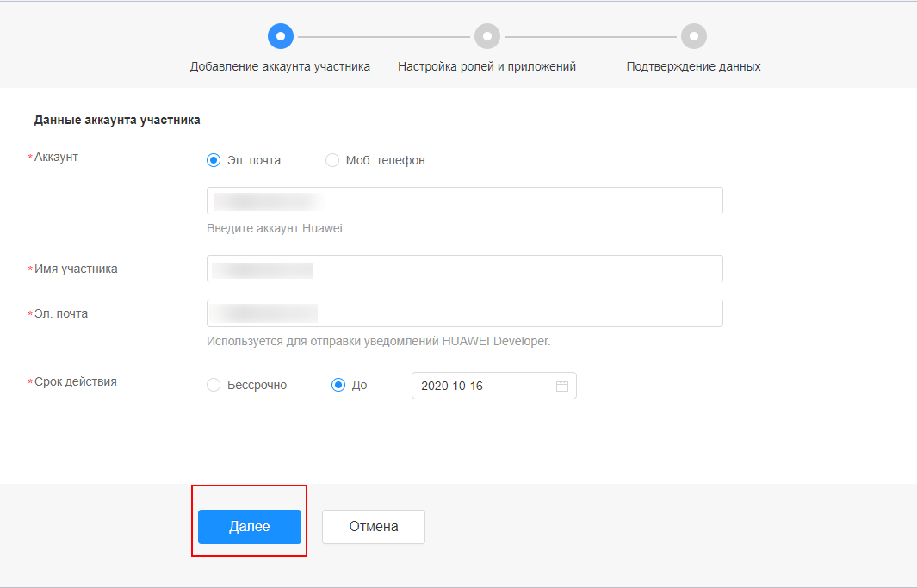Click the 'Настройка ролей и приложений' step label
Image resolution: width=917 pixels, height=588 pixels.
click(x=486, y=66)
